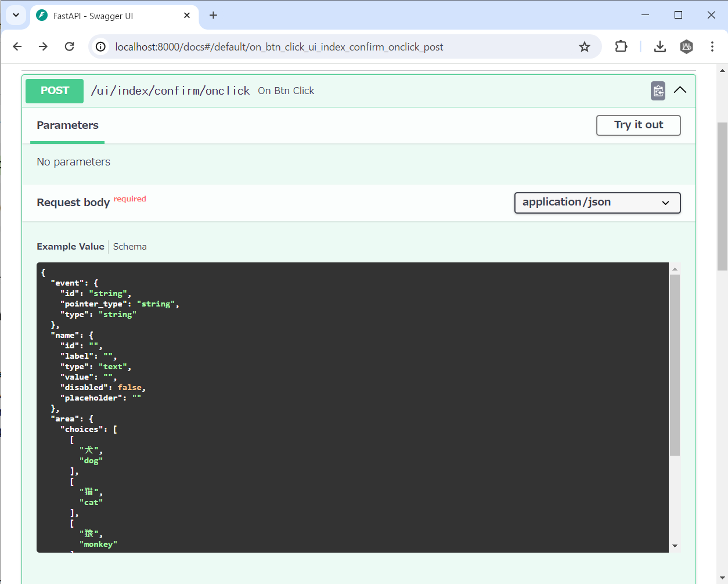This screenshot has height=584, width=728.
Task: Select the Example Value tab
Action: [70, 246]
